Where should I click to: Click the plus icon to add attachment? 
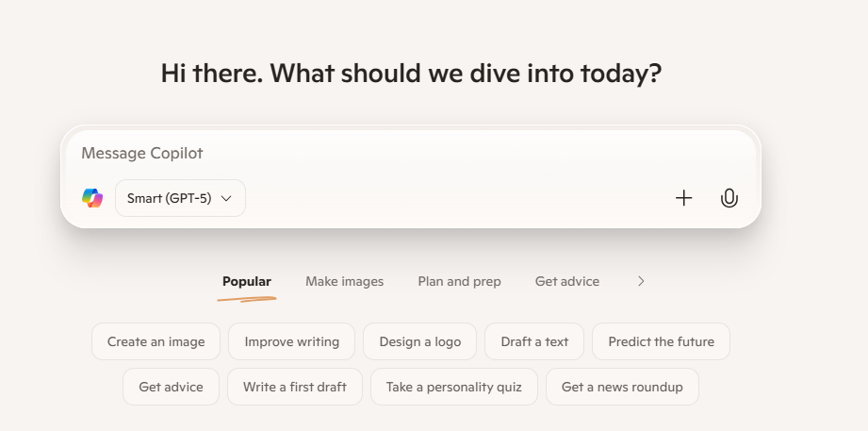pos(684,198)
